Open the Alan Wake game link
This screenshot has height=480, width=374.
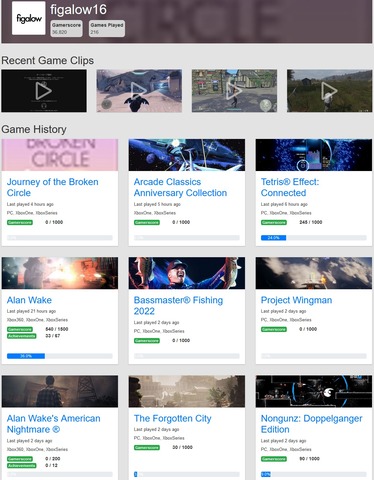[x=29, y=300]
